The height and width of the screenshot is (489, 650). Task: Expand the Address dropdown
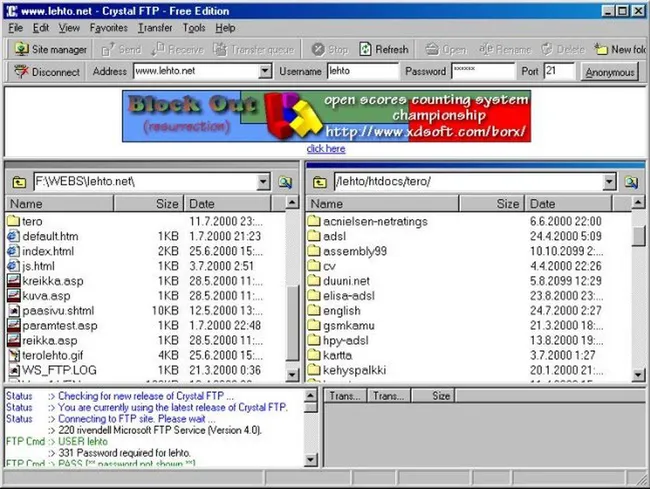(x=265, y=71)
